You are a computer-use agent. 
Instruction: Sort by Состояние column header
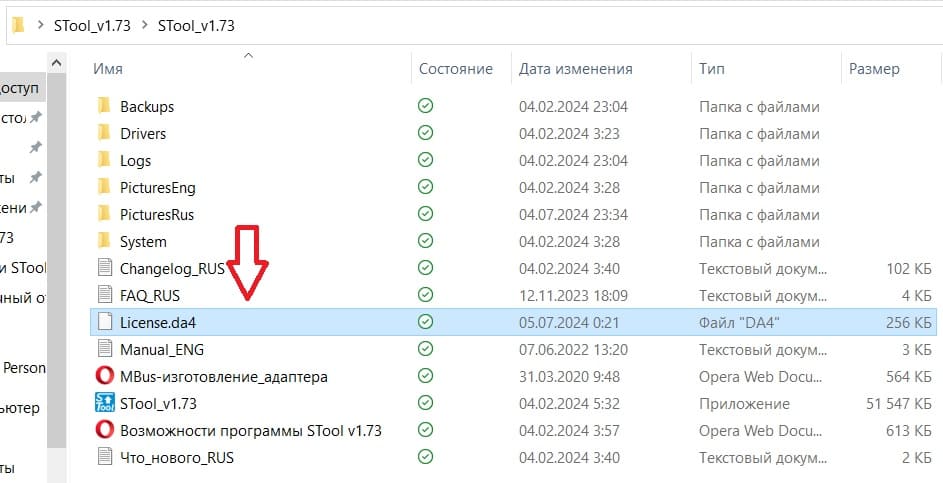click(x=456, y=69)
